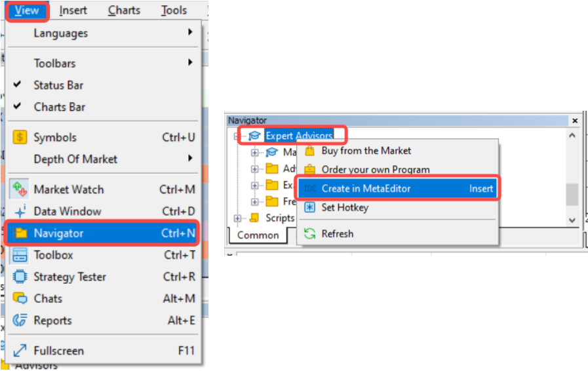This screenshot has height=371, width=588.
Task: Click the Fullscreen arrows icon
Action: click(x=20, y=351)
